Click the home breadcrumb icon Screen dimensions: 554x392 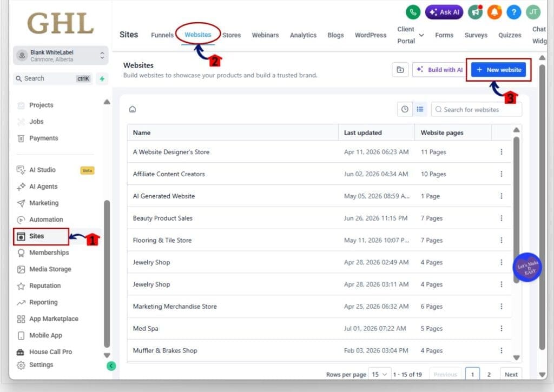pyautogui.click(x=133, y=109)
